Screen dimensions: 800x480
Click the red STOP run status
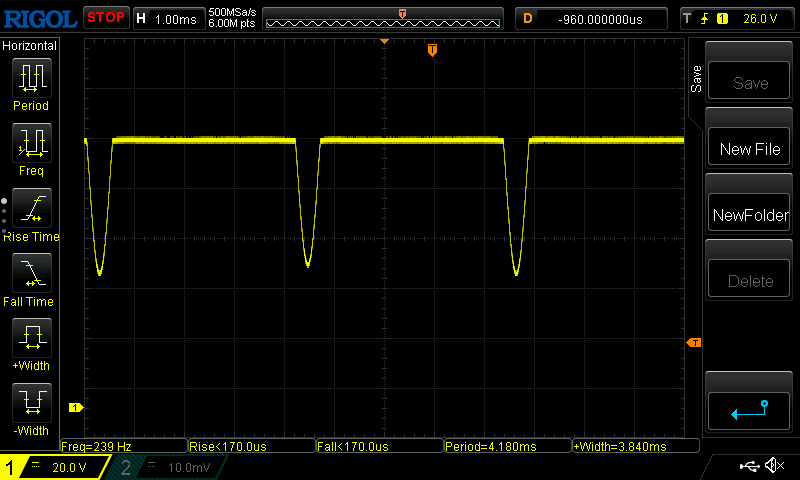point(105,18)
